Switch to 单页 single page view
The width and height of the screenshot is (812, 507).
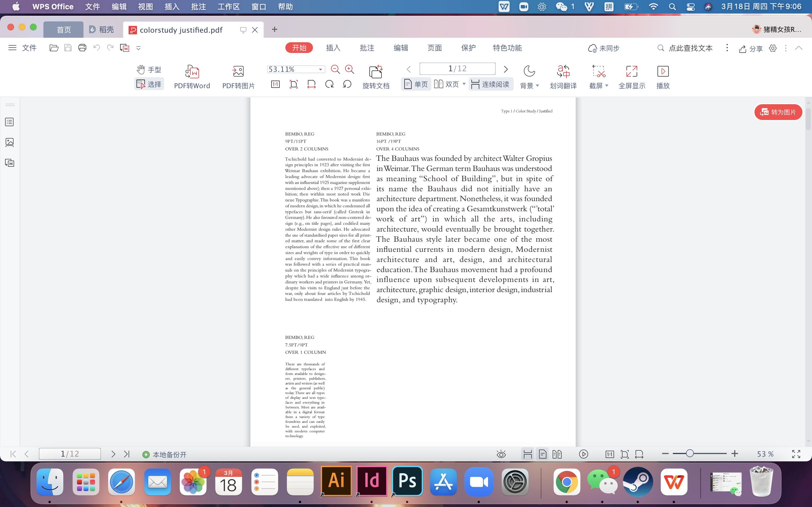click(x=416, y=84)
